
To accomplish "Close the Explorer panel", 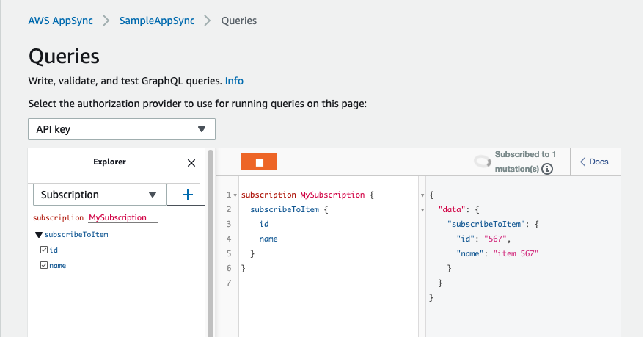I will point(191,163).
